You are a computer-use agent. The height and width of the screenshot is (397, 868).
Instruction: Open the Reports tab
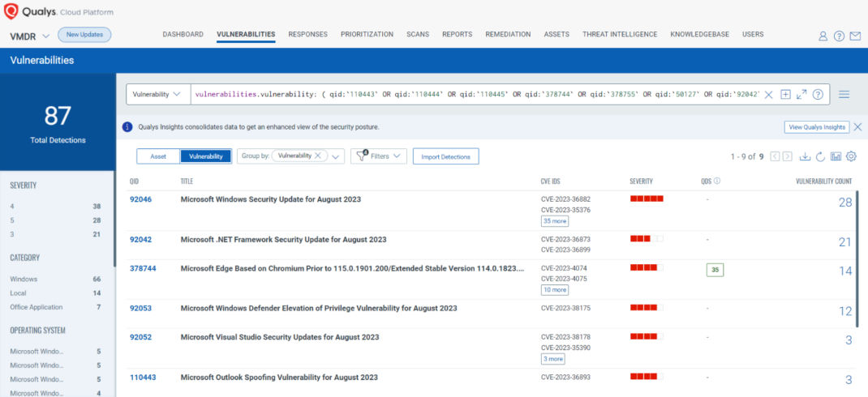[x=458, y=34]
